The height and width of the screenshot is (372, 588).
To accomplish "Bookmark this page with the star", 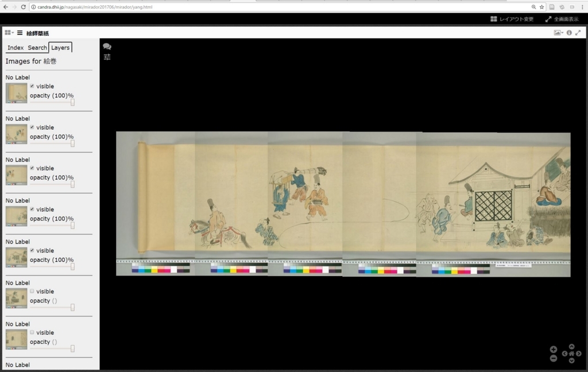I will 542,7.
